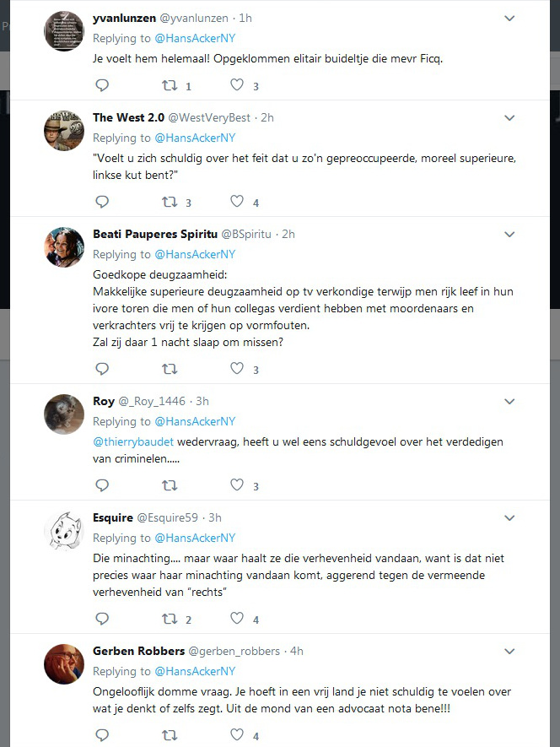Reply to yvanlunzen's tweet
The height and width of the screenshot is (747, 560).
[102, 85]
